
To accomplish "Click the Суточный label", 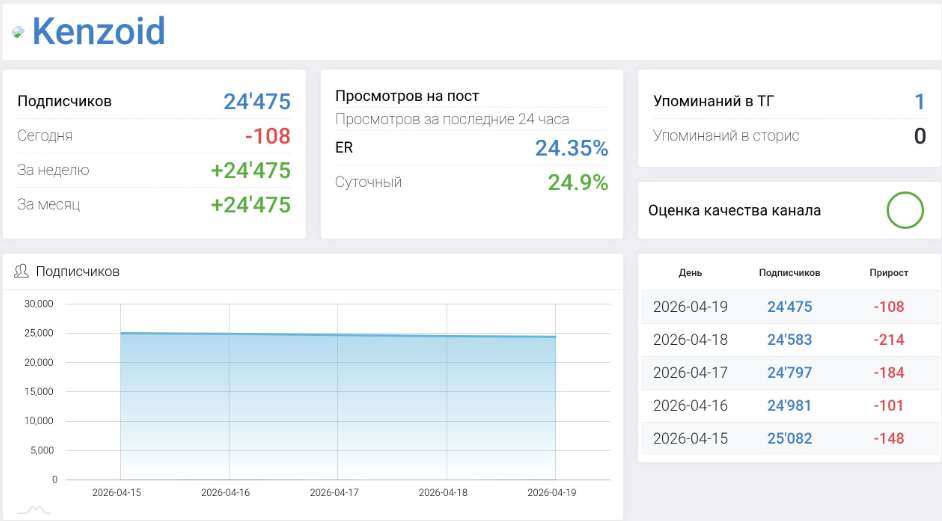I will click(368, 182).
